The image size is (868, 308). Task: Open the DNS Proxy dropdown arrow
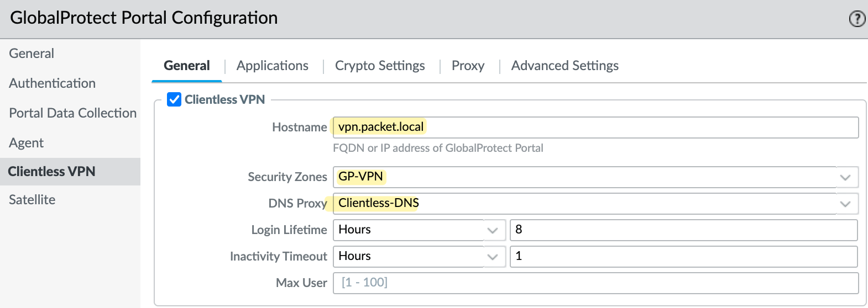(x=845, y=204)
